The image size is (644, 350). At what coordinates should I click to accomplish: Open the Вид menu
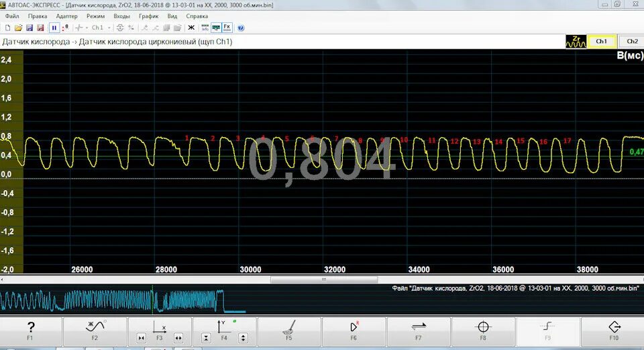172,16
